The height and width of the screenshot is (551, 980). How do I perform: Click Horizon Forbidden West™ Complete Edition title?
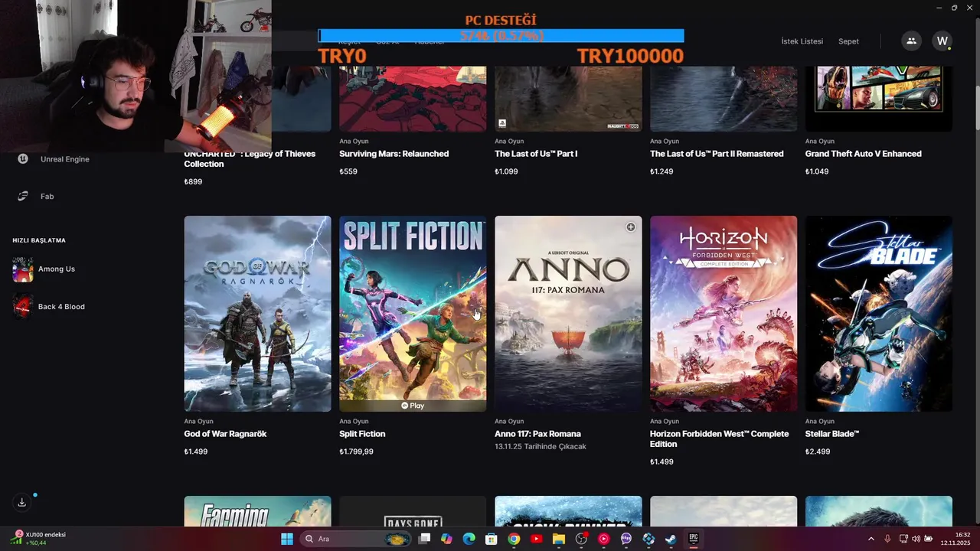point(719,439)
